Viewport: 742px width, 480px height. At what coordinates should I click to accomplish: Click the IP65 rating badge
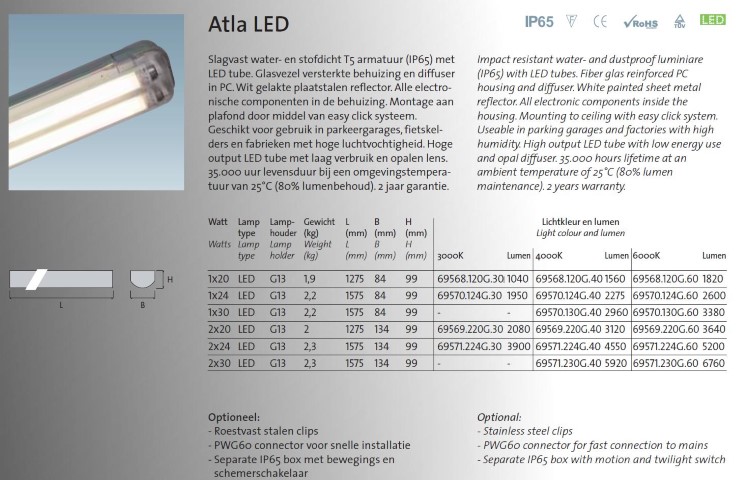539,22
